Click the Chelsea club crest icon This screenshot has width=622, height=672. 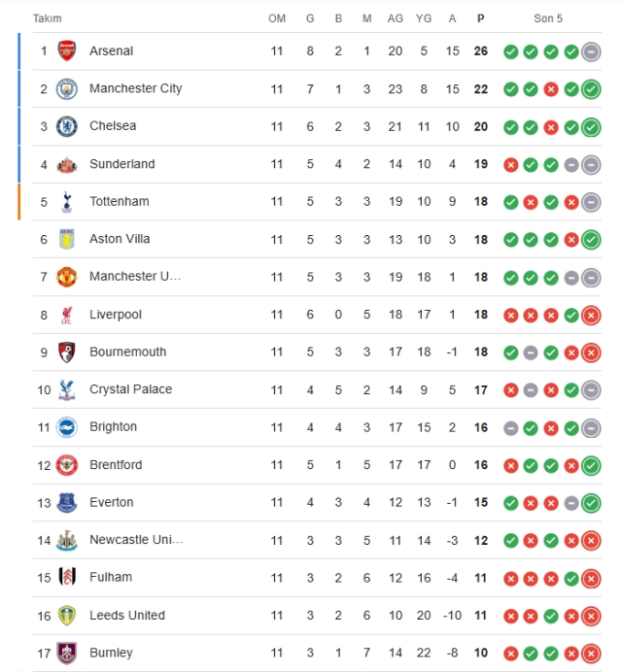point(66,126)
